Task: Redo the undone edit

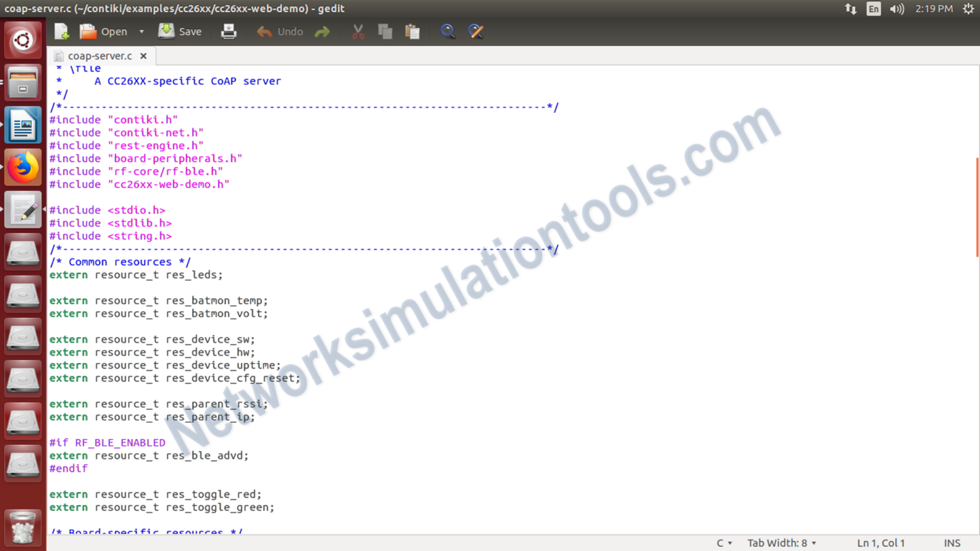Action: click(x=322, y=31)
